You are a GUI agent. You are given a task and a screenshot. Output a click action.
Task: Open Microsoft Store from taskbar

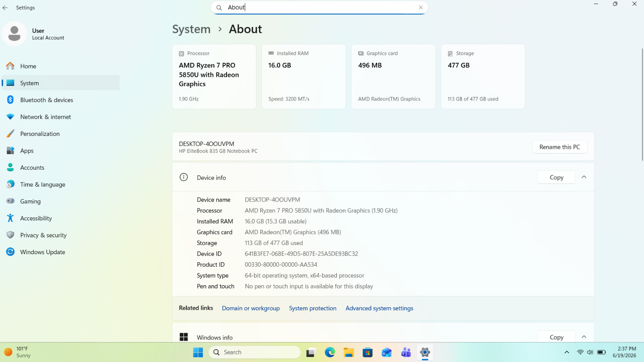point(367,353)
